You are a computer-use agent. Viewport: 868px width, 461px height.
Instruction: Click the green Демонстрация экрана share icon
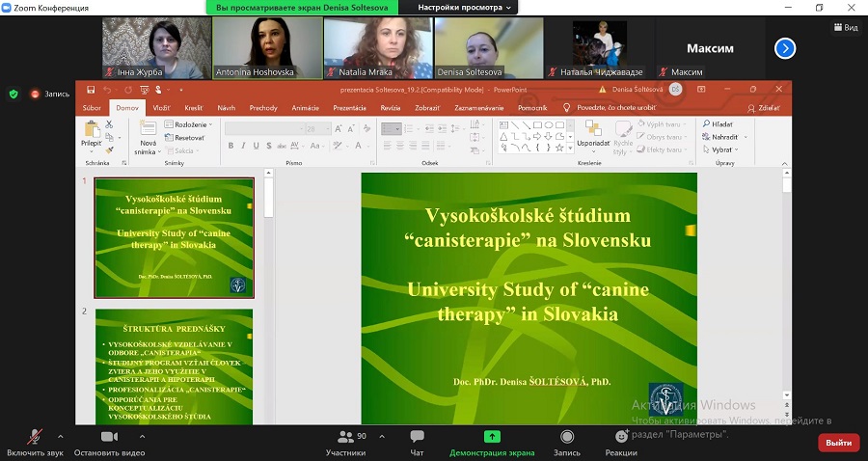(x=492, y=437)
